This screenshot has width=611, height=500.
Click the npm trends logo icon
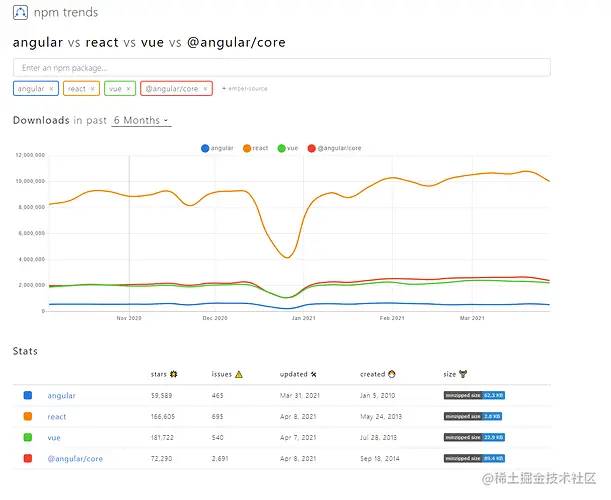click(x=20, y=12)
